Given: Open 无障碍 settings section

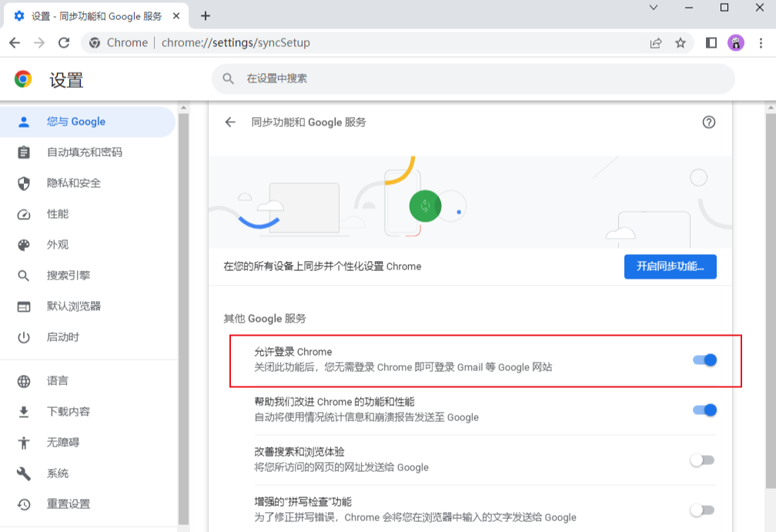Looking at the screenshot, I should point(88,443).
